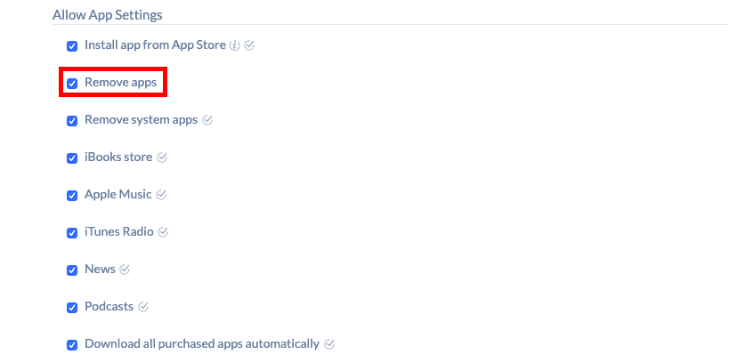Disable the Remove system apps checkbox
The height and width of the screenshot is (362, 730).
pyautogui.click(x=72, y=121)
